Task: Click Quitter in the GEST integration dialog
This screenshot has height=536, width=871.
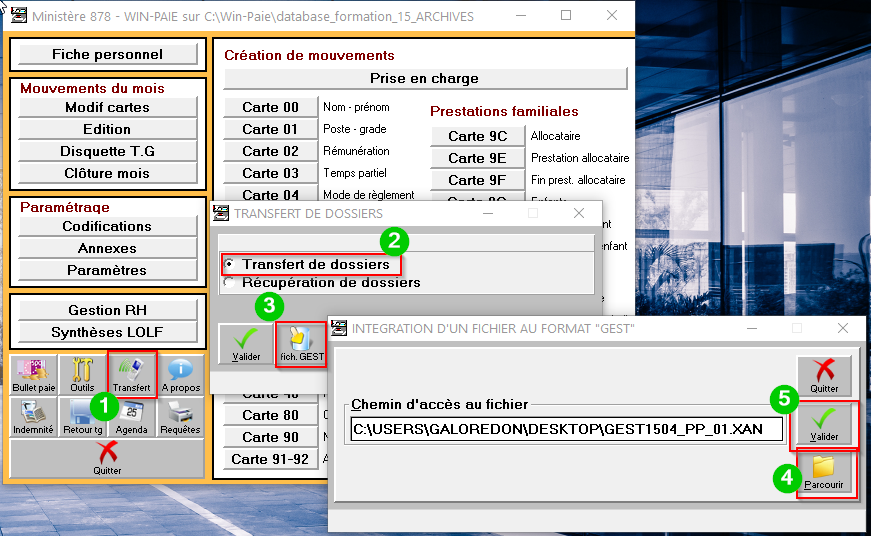Action: click(824, 375)
